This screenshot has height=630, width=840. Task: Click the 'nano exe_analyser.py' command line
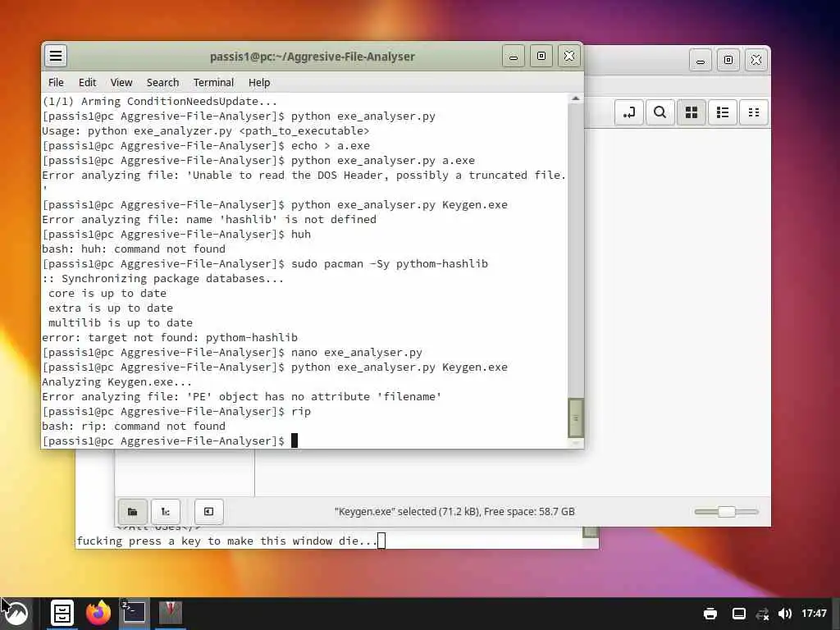coord(232,353)
